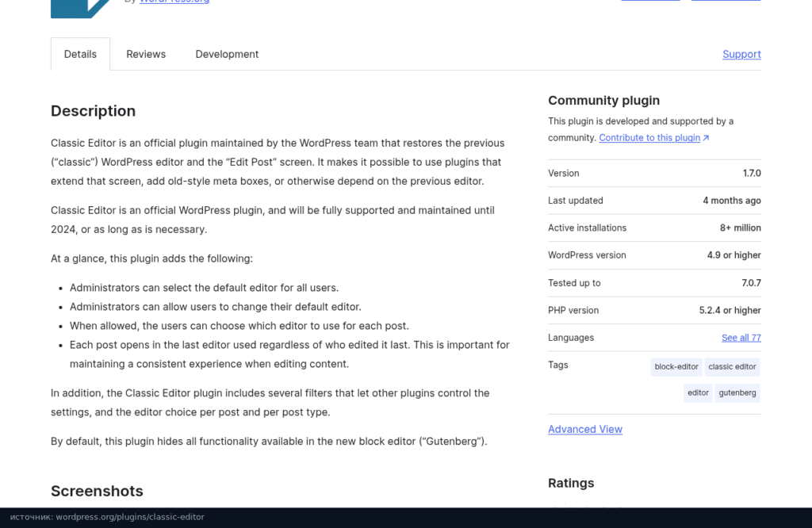
Task: Follow the Support link
Action: coord(741,54)
